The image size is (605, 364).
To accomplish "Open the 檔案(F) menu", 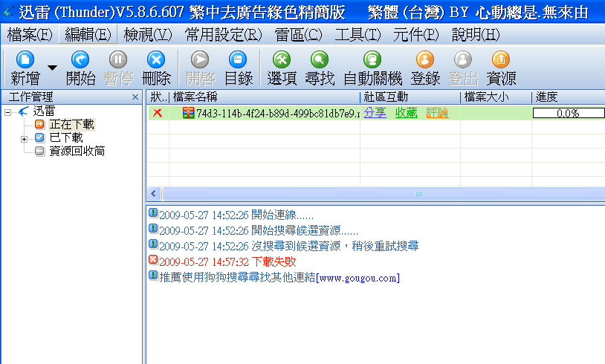I will point(29,35).
